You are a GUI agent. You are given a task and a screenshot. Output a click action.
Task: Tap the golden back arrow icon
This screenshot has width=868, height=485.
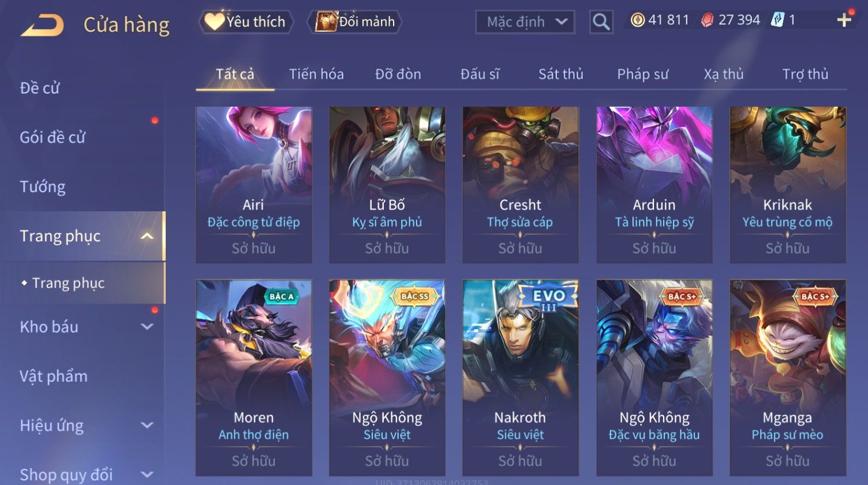point(42,25)
